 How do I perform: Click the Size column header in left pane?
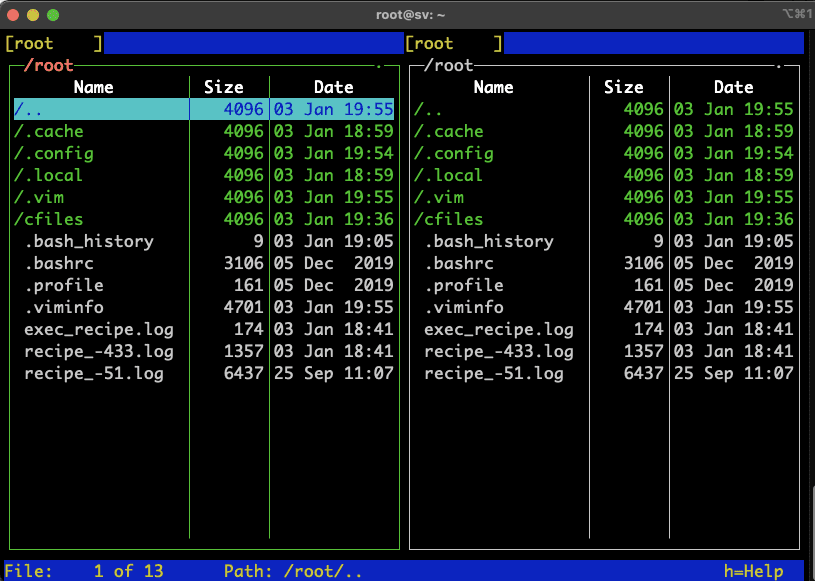coord(224,87)
